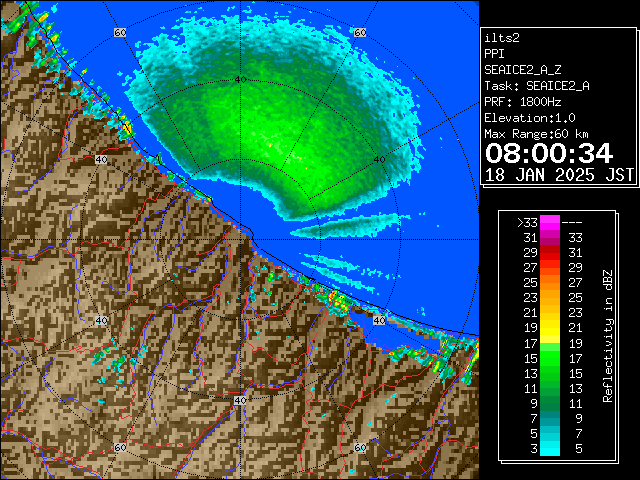Click the ">33" legend label
Screen dimensions: 640x480
pos(527,223)
